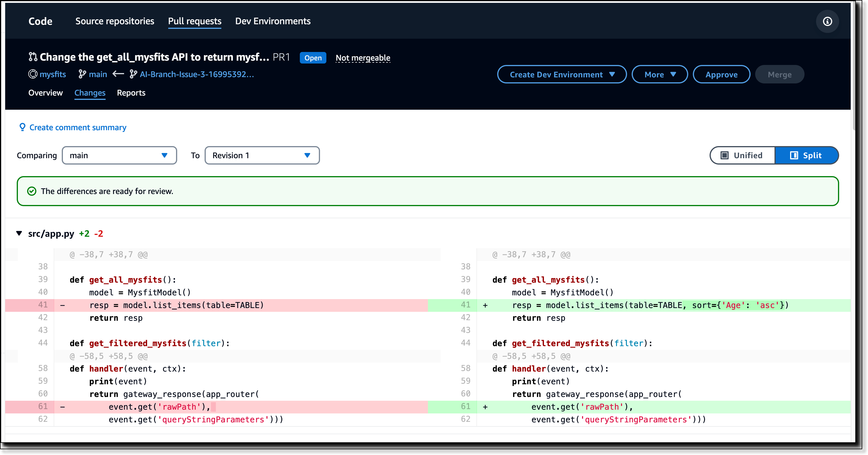Click the lightbulb icon by comment summary

coord(22,127)
